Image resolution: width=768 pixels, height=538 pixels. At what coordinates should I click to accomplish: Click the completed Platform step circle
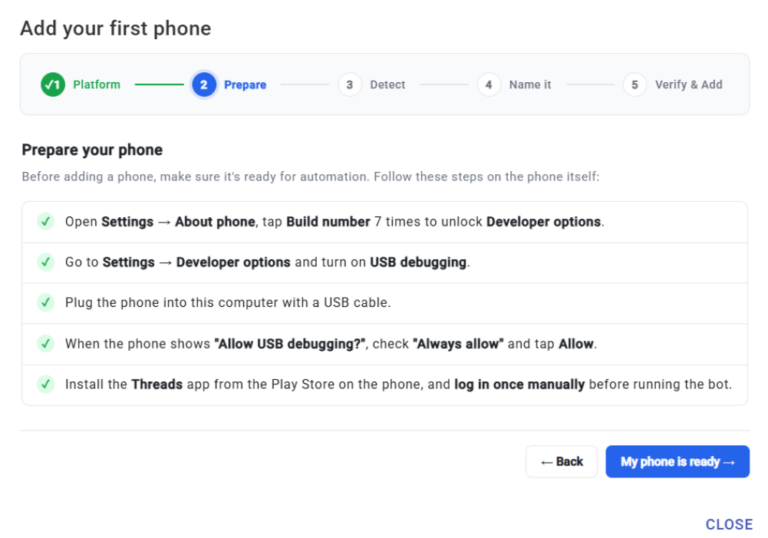point(53,85)
